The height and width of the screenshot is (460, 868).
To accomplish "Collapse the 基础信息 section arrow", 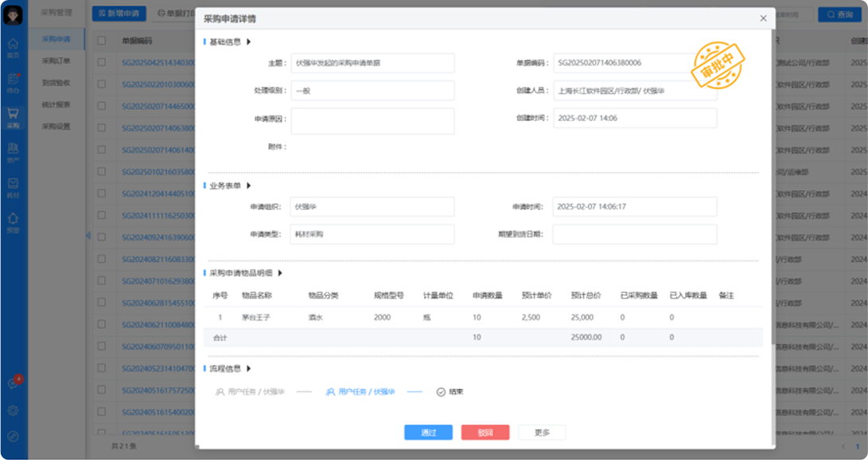I will (x=248, y=42).
